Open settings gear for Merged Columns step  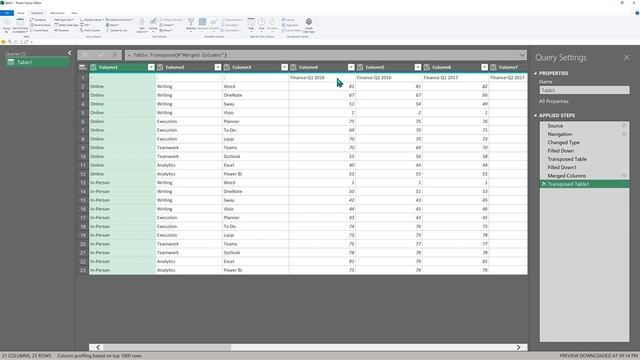click(x=624, y=176)
